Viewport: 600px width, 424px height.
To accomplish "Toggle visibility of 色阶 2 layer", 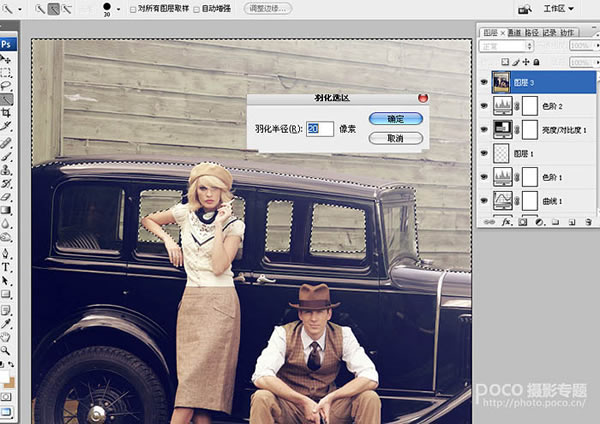I will click(485, 105).
